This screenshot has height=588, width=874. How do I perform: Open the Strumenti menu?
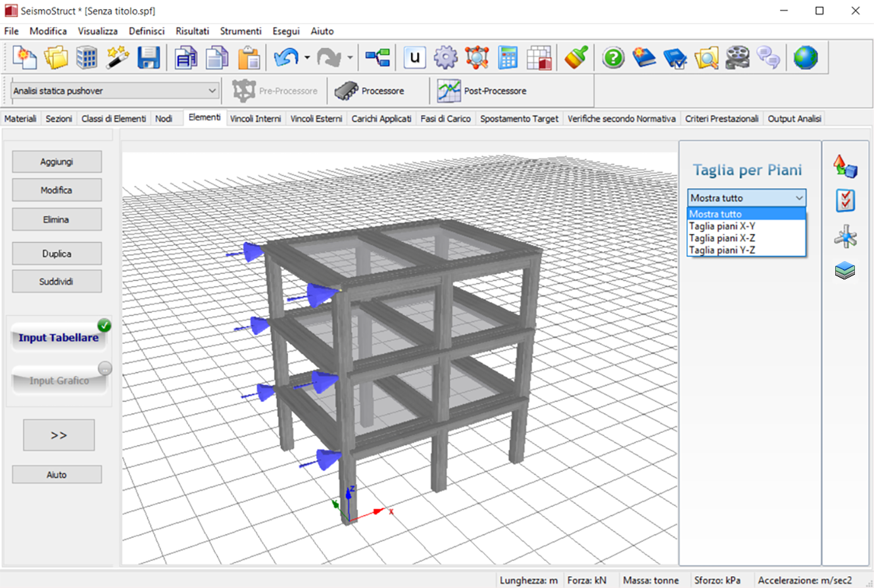tap(241, 31)
